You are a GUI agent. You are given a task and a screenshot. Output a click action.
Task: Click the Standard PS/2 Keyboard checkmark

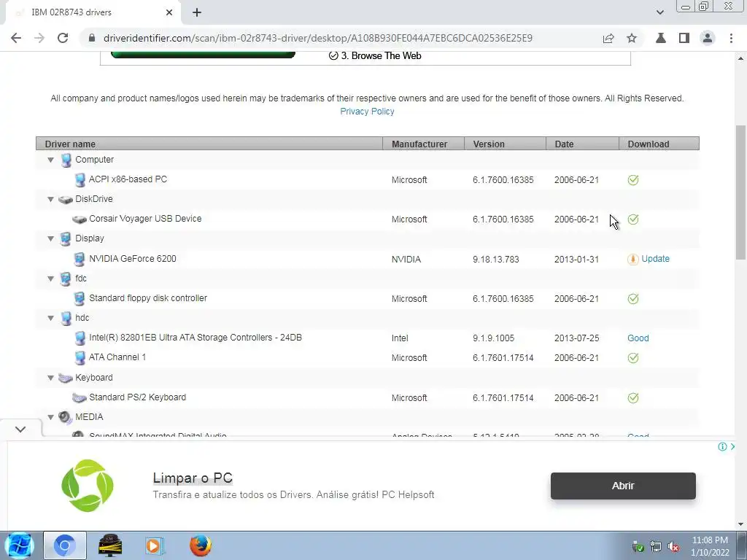tap(633, 398)
